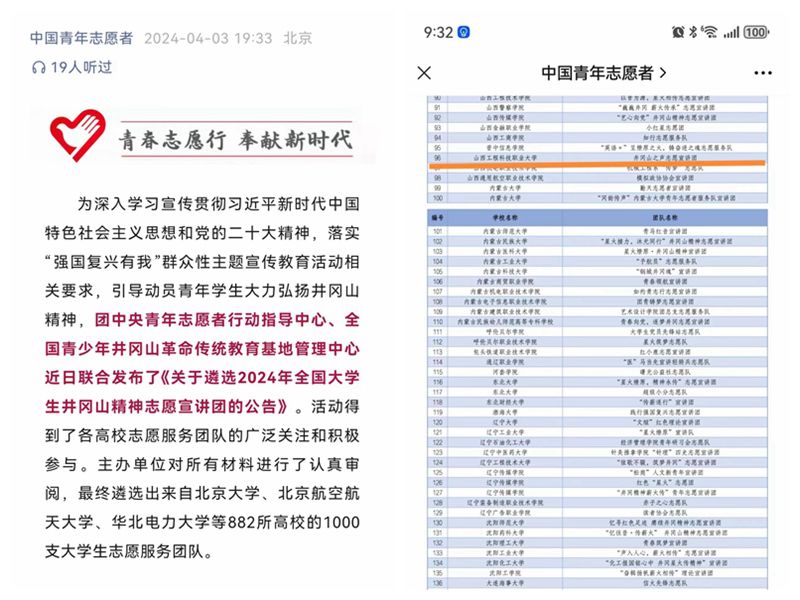Expand the 中国青年志愿者 title chevron

click(x=662, y=73)
